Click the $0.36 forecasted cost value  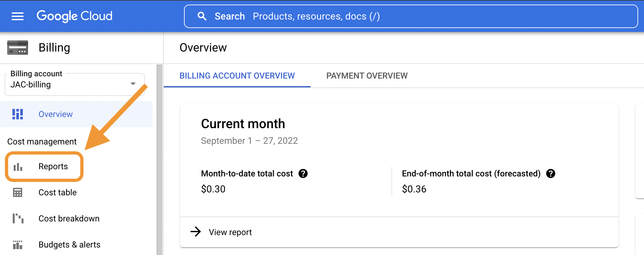click(x=414, y=189)
